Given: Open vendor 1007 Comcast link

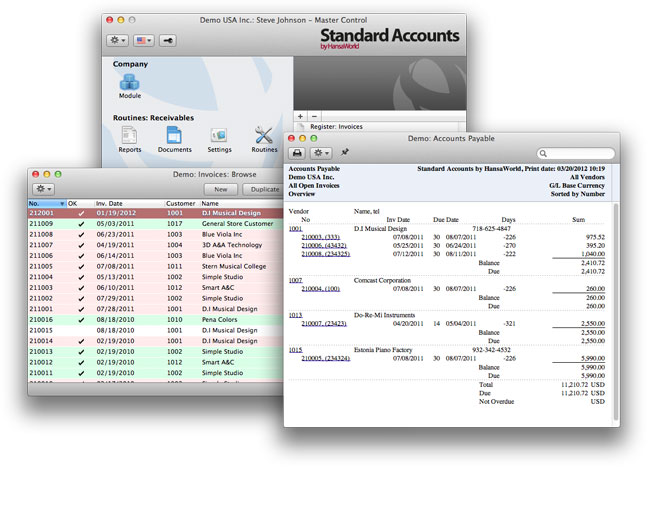Looking at the screenshot, I should click(x=295, y=280).
